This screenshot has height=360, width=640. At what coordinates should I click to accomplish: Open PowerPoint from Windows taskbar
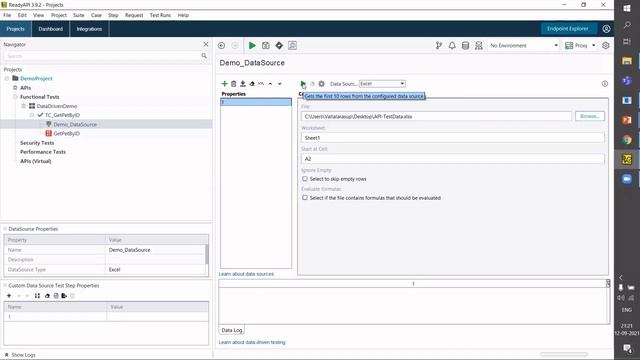(627, 120)
